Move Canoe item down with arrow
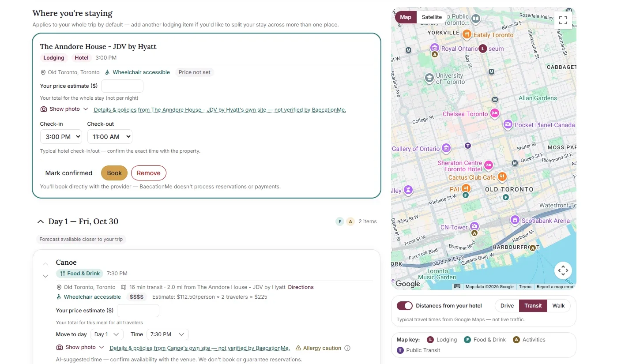Viewport: 636px width, 364px height. pos(45,276)
